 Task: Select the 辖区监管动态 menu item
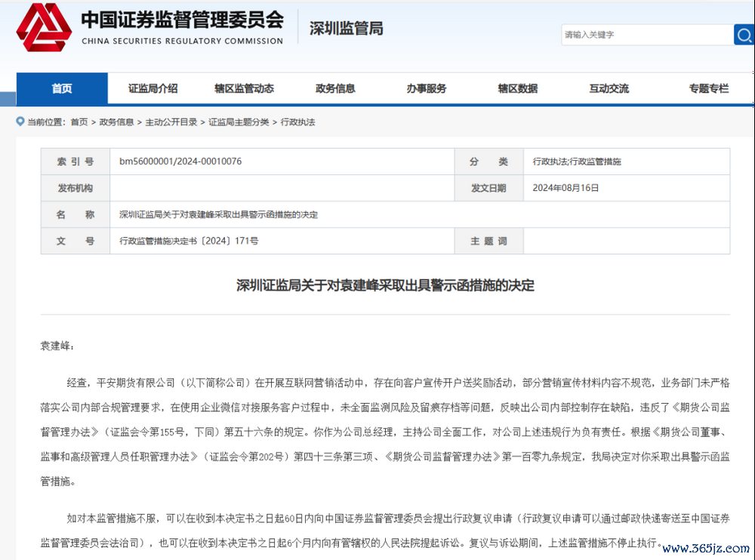point(244,88)
